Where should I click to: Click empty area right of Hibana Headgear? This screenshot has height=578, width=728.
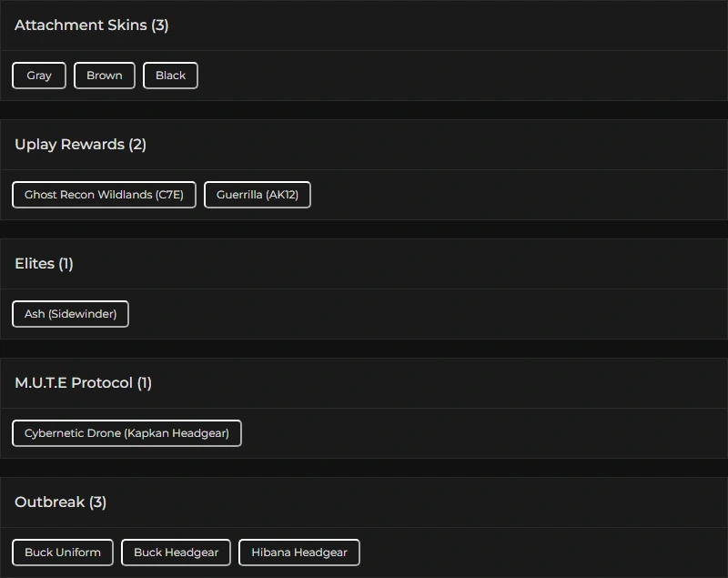[537, 553]
